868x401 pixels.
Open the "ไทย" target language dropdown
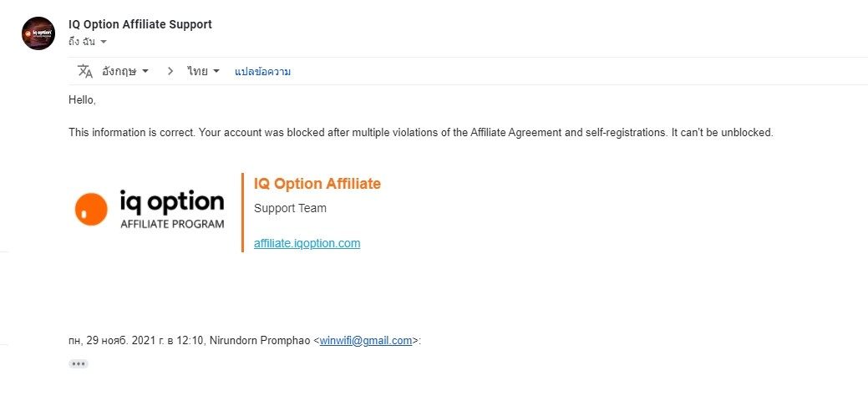(204, 71)
